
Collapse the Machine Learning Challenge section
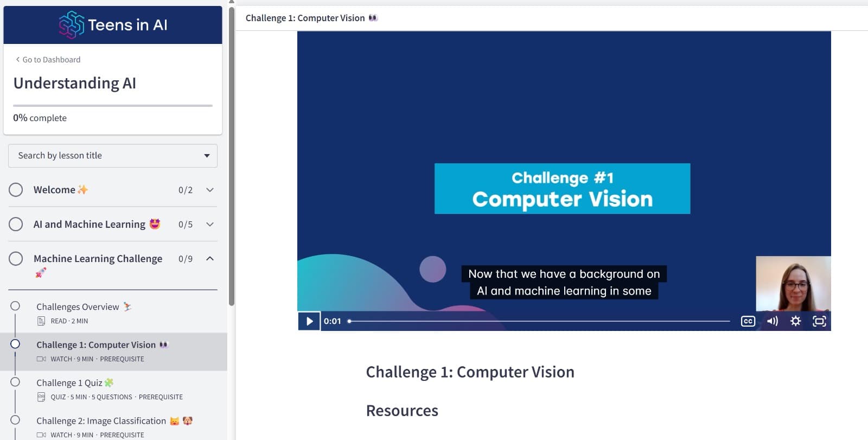210,259
